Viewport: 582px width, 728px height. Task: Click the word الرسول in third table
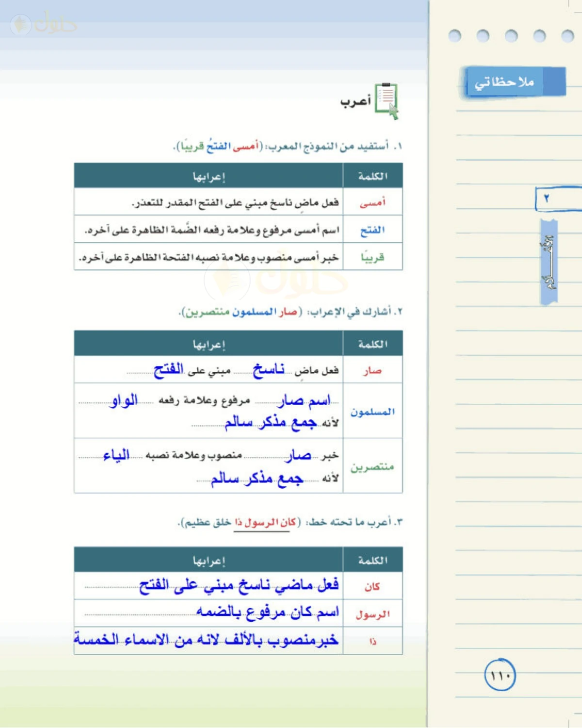click(372, 614)
